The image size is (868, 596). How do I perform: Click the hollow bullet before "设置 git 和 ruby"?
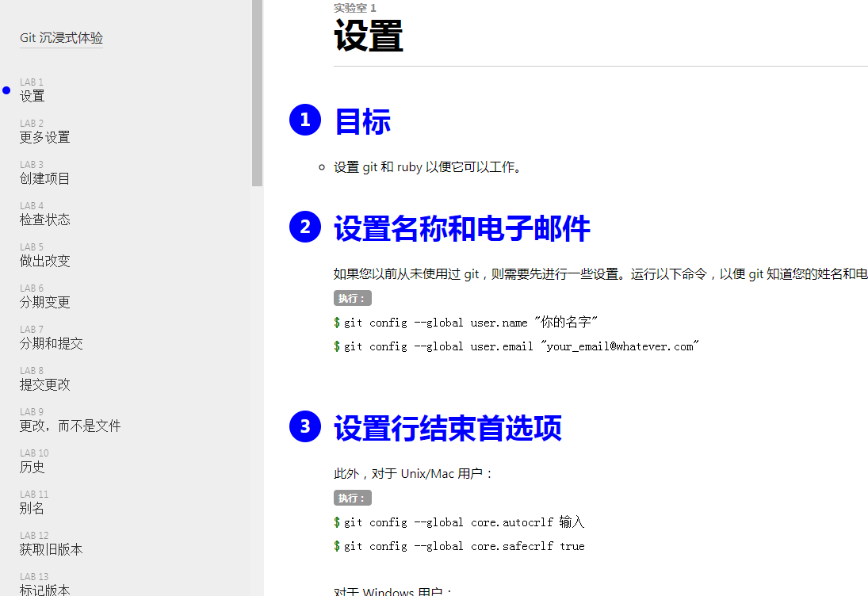click(321, 166)
